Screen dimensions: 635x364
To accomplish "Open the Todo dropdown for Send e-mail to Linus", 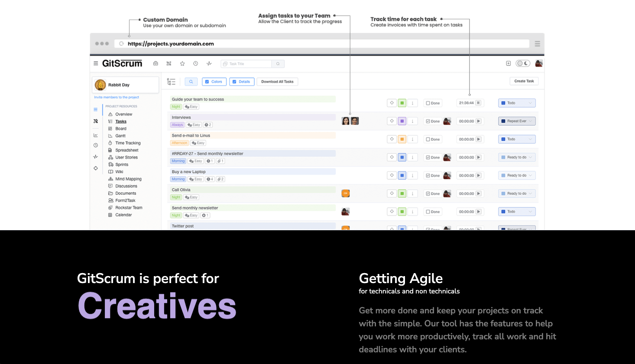I will pyautogui.click(x=517, y=139).
